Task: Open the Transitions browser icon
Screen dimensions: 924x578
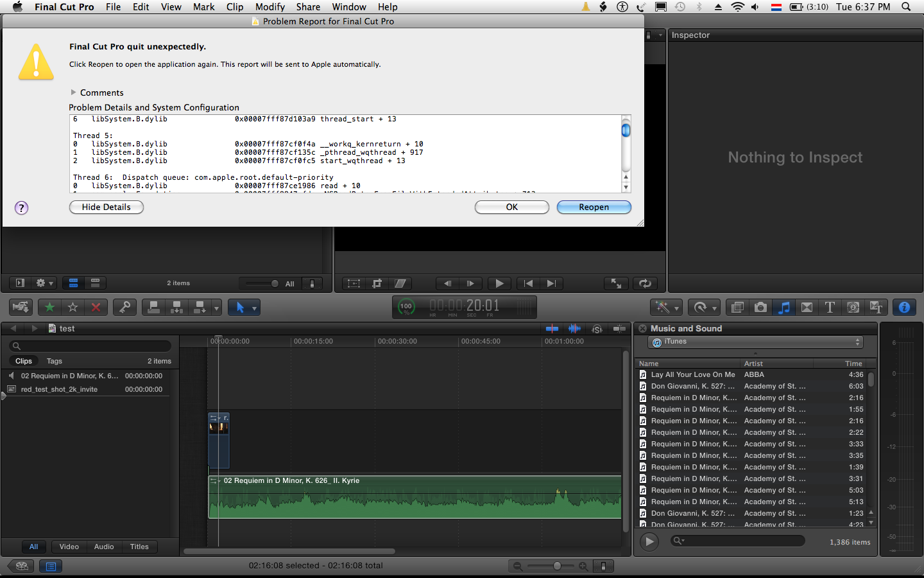Action: pyautogui.click(x=807, y=308)
